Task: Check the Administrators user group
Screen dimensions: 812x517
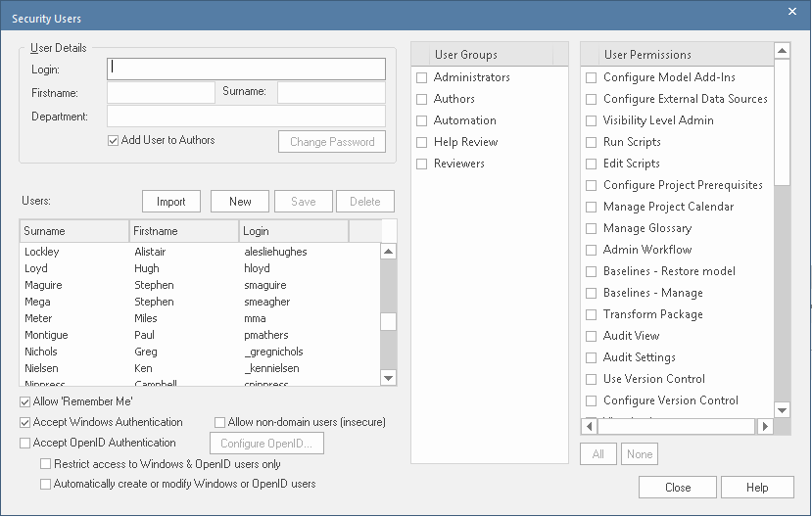Action: point(422,77)
